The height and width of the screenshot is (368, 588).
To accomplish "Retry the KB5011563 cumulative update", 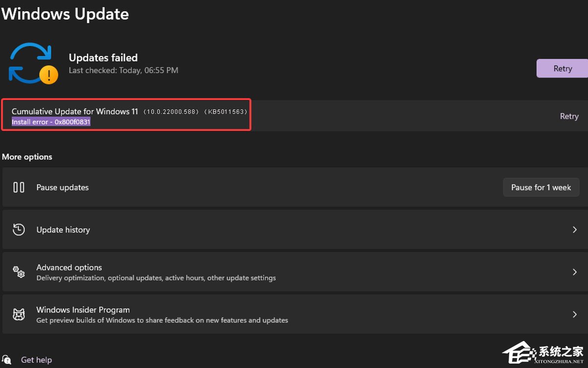I will coord(569,116).
